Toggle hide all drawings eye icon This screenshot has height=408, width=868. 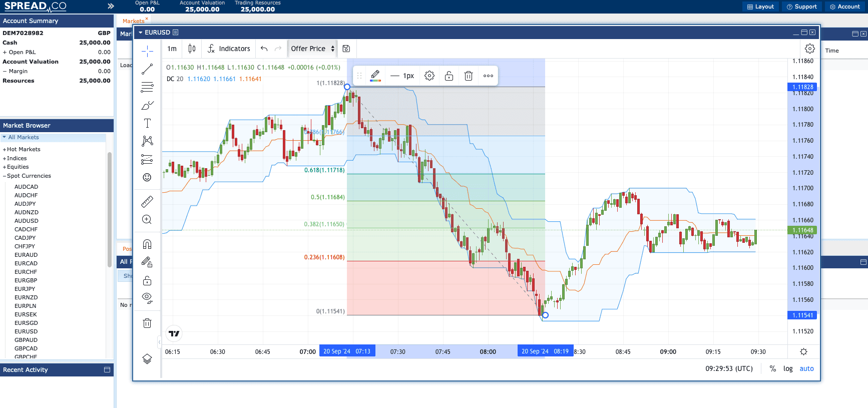click(147, 298)
